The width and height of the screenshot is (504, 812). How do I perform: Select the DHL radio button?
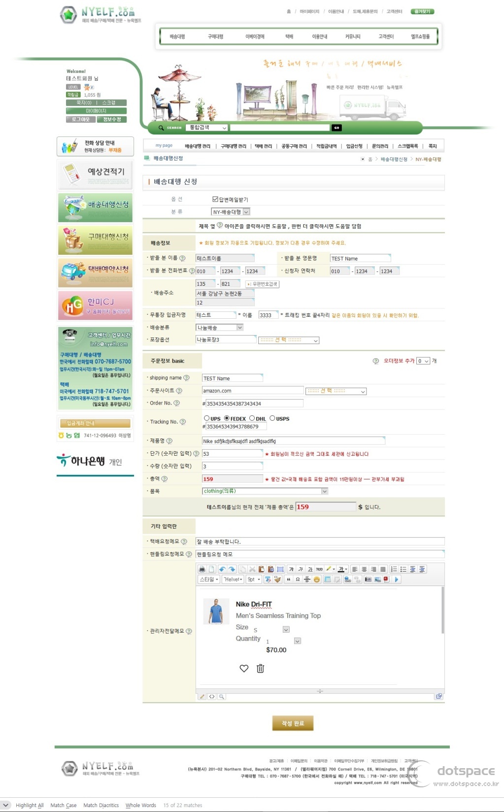(x=252, y=418)
